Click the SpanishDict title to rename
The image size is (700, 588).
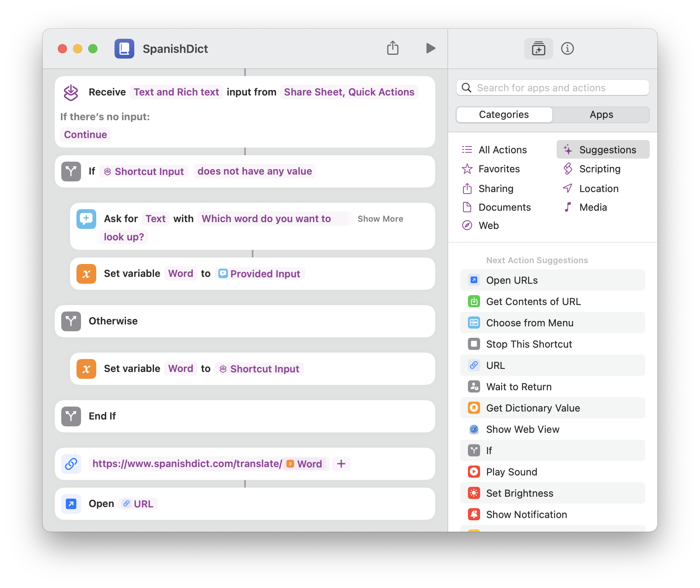click(175, 49)
